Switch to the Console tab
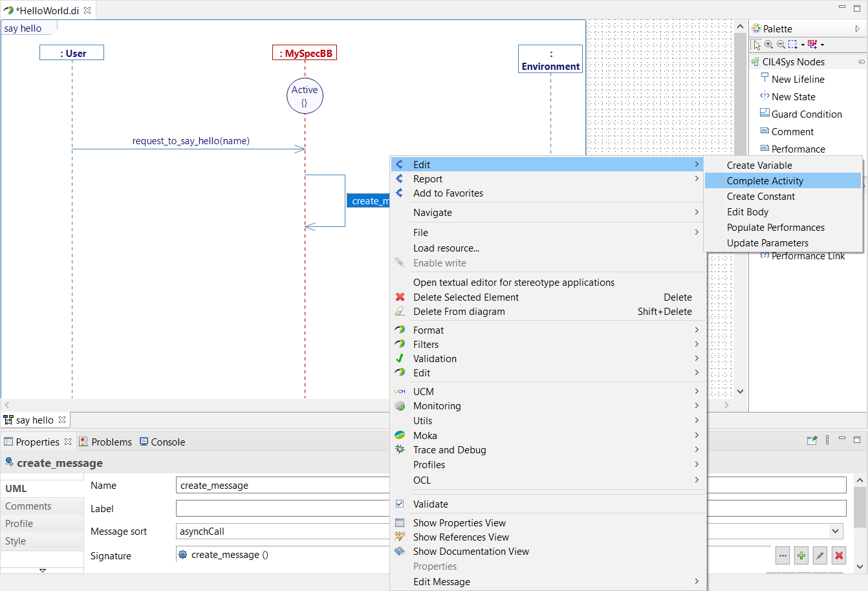This screenshot has width=868, height=591. coord(162,442)
